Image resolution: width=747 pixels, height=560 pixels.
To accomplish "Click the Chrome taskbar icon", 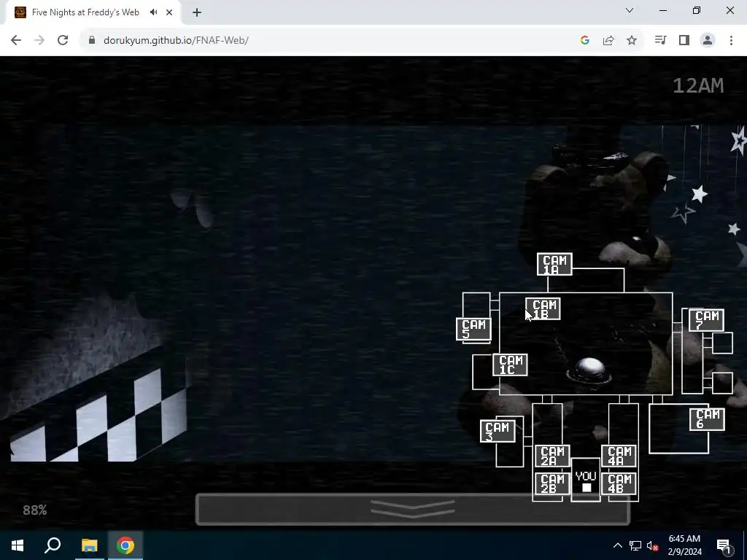I will pos(125,545).
